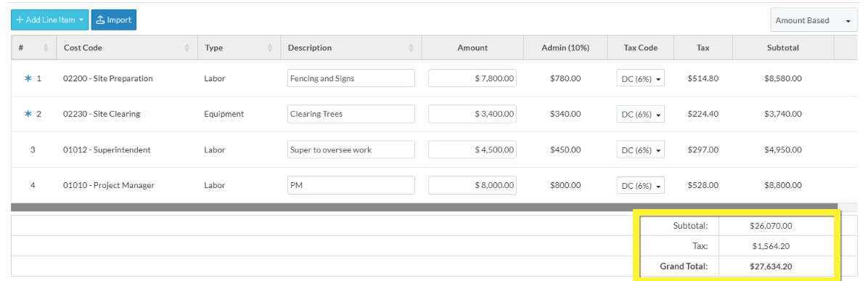The height and width of the screenshot is (281, 868).
Task: Click the $ 8,000.00 amount field
Action: tap(472, 184)
